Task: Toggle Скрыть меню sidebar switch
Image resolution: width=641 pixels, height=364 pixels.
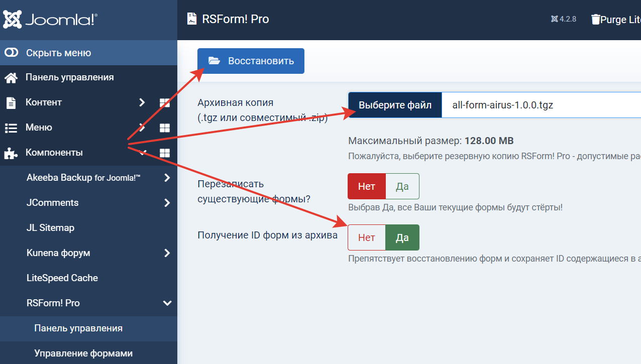Action: (12, 53)
